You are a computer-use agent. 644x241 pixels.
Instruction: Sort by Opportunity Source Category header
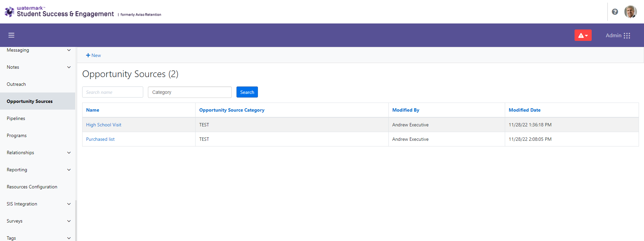click(232, 110)
